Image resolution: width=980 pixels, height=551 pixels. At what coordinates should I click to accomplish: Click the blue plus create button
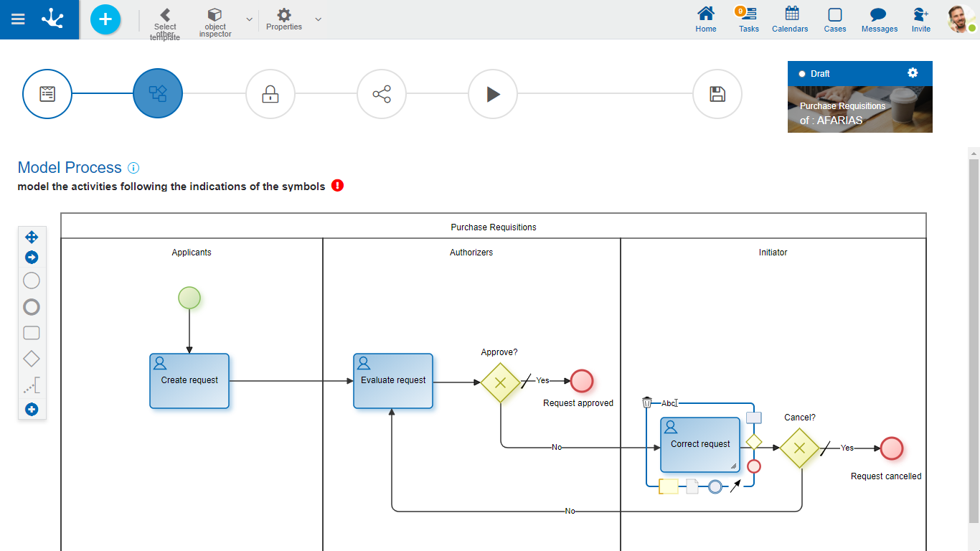coord(105,19)
